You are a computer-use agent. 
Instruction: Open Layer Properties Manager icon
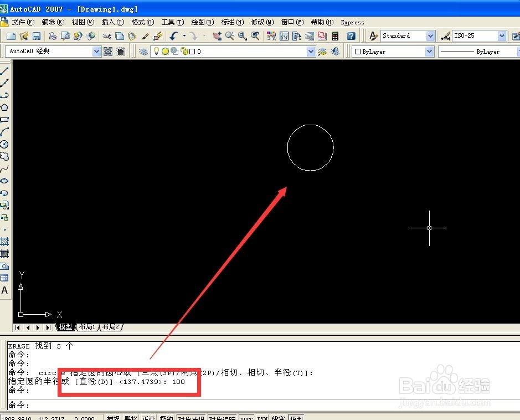143,52
